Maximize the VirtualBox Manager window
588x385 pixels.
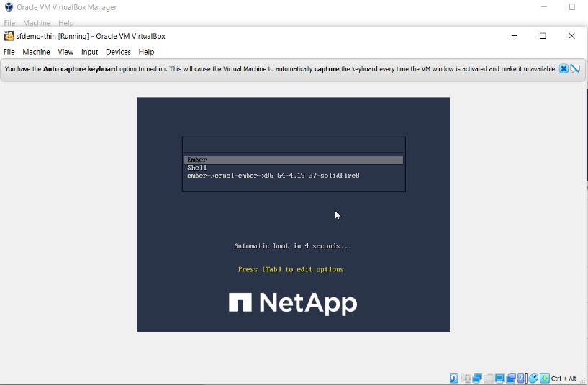click(572, 7)
